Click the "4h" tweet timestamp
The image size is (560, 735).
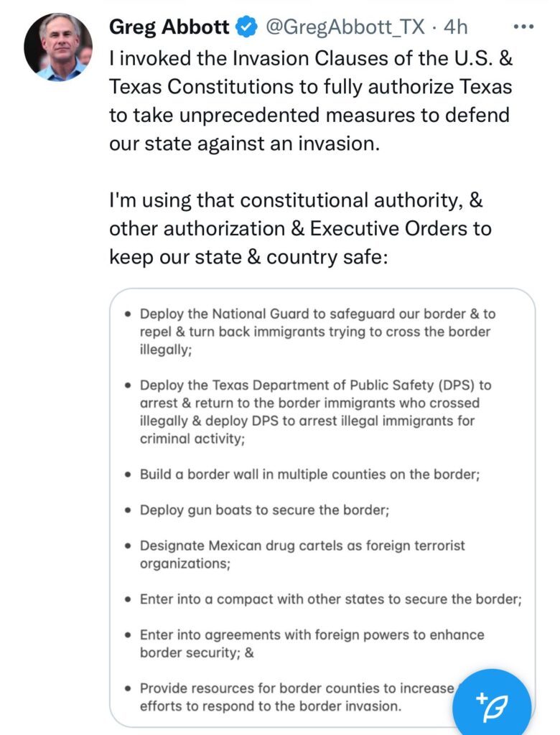[455, 27]
